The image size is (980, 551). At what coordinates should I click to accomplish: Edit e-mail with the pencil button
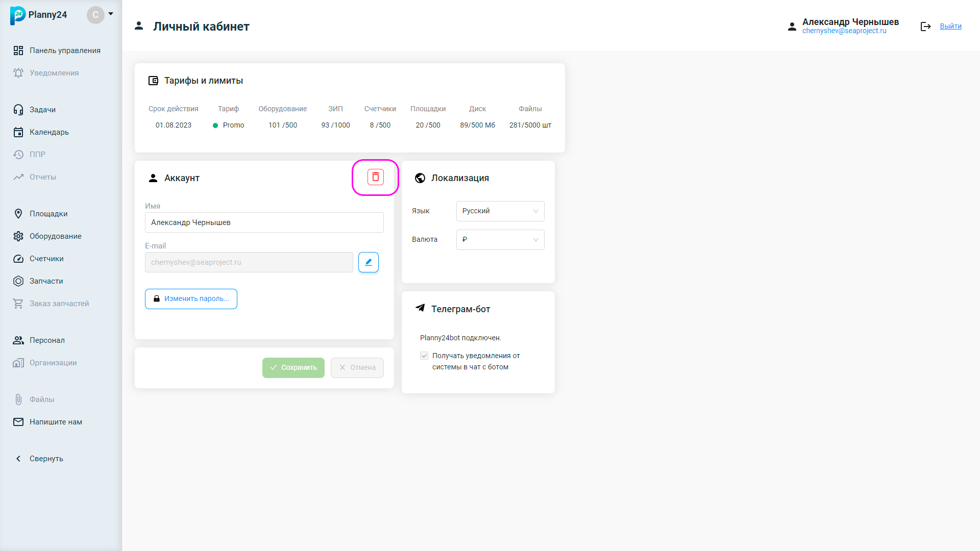(x=369, y=262)
